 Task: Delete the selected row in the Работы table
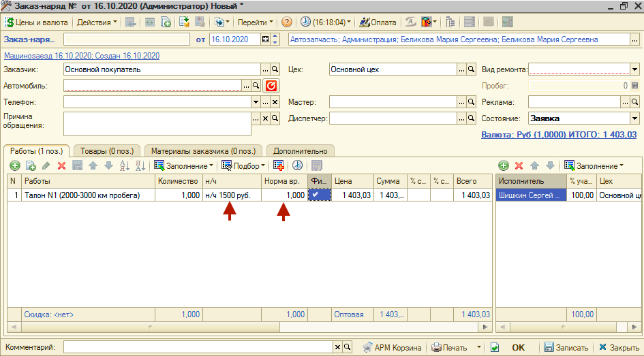coord(61,165)
